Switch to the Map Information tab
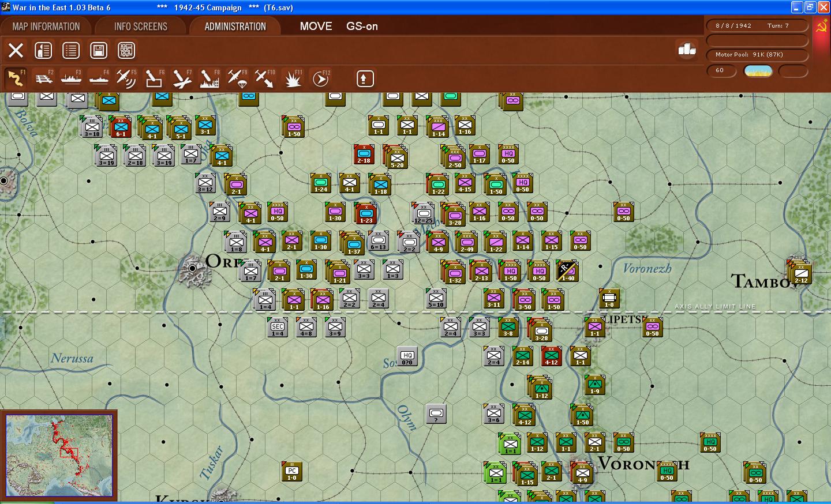 pos(46,27)
